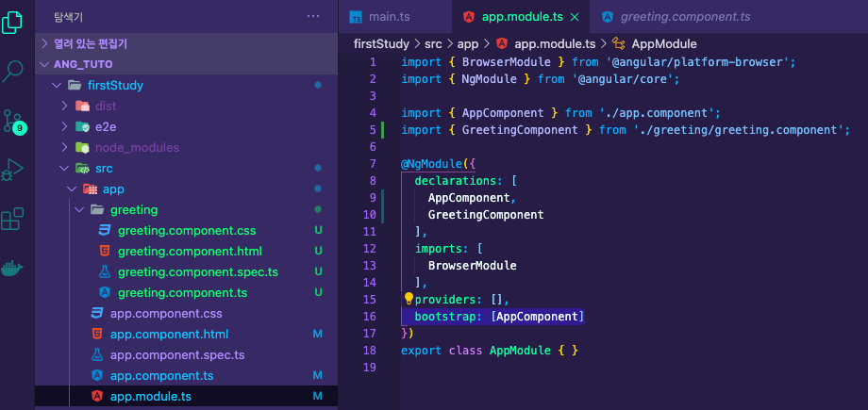Click HTML icon of app.component.html

[97, 335]
